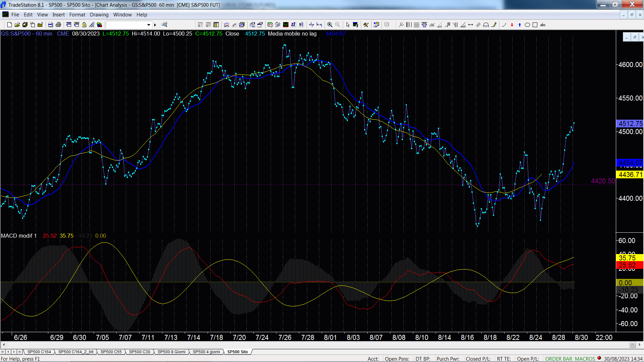Switch to the SP500 C30 tab

coord(140,352)
